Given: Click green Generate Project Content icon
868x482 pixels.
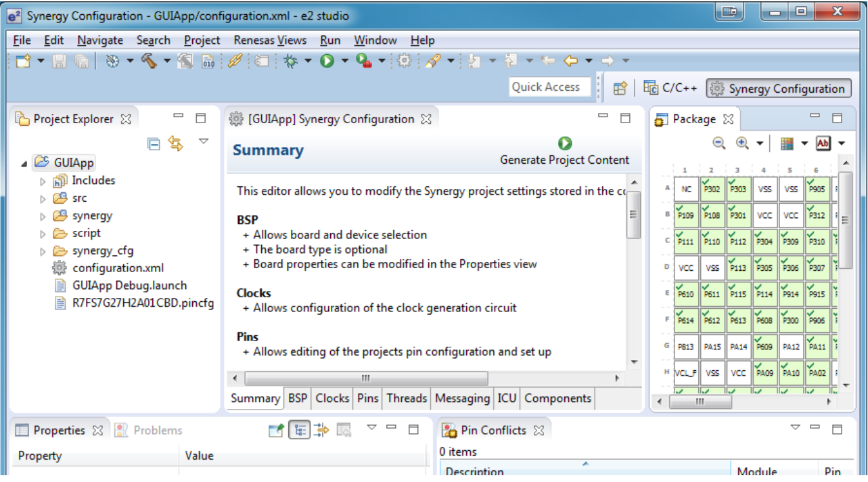Looking at the screenshot, I should (565, 143).
